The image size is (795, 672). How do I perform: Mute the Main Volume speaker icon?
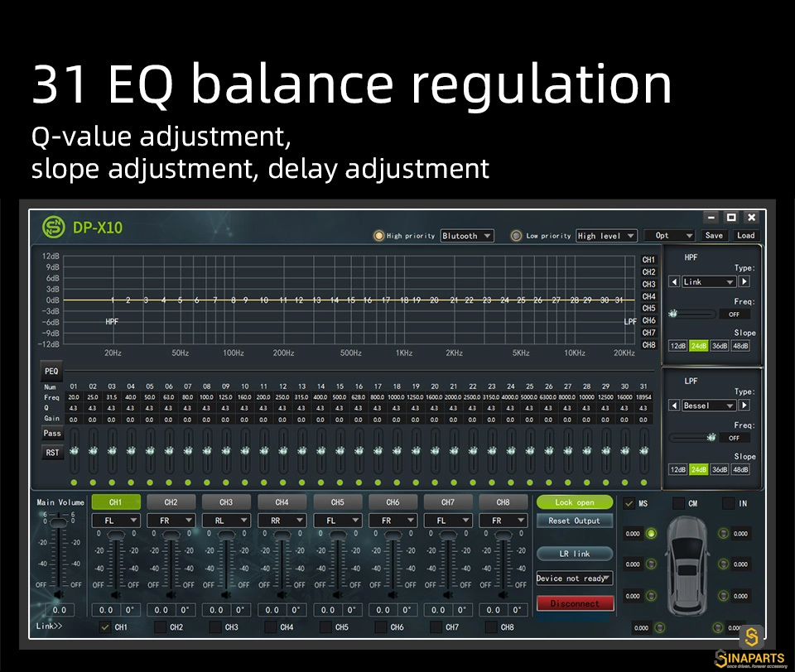point(60,594)
